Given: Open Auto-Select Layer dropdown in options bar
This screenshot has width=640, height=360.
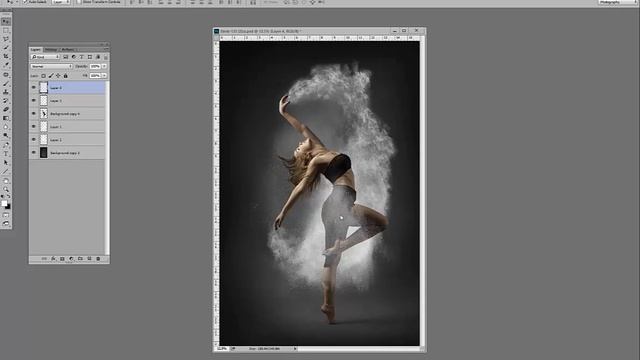Looking at the screenshot, I should pyautogui.click(x=61, y=2).
